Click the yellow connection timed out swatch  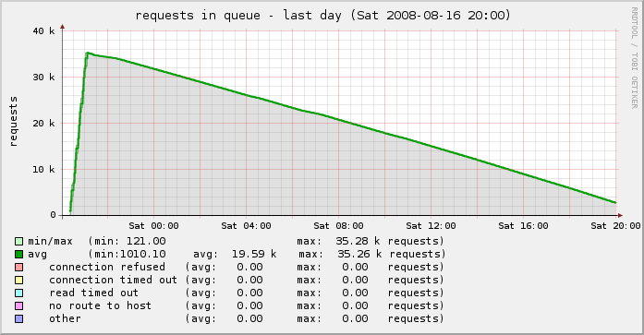(x=18, y=280)
